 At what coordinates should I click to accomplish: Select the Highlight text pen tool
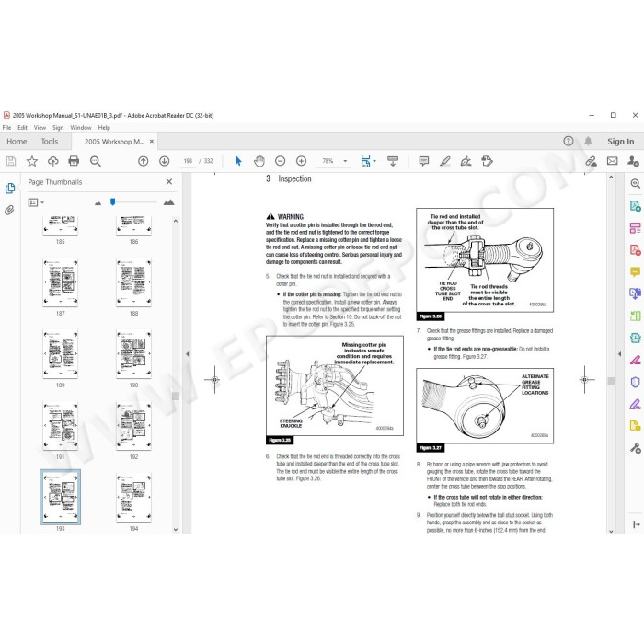[x=444, y=161]
